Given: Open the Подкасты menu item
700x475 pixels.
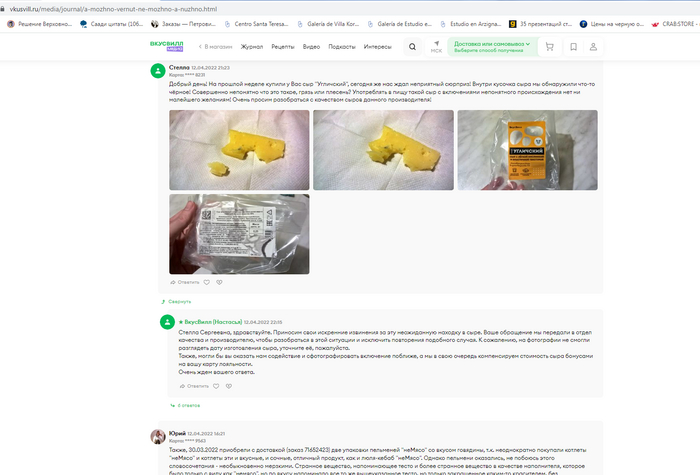Looking at the screenshot, I should click(x=342, y=46).
